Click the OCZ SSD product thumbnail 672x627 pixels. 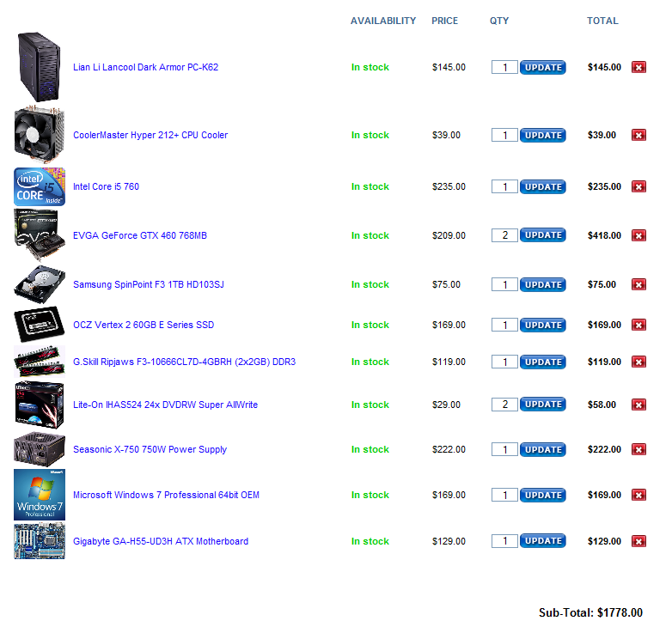(40, 325)
